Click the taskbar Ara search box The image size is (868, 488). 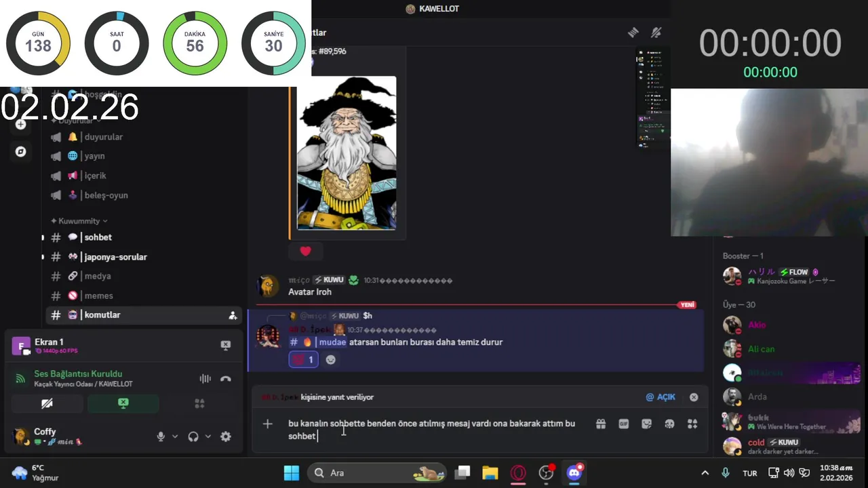pos(376,473)
